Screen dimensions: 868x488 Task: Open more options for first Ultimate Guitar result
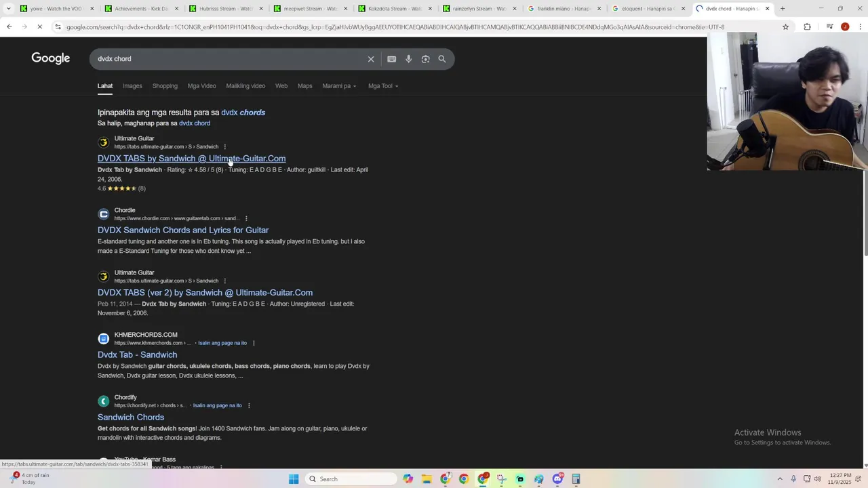(224, 146)
